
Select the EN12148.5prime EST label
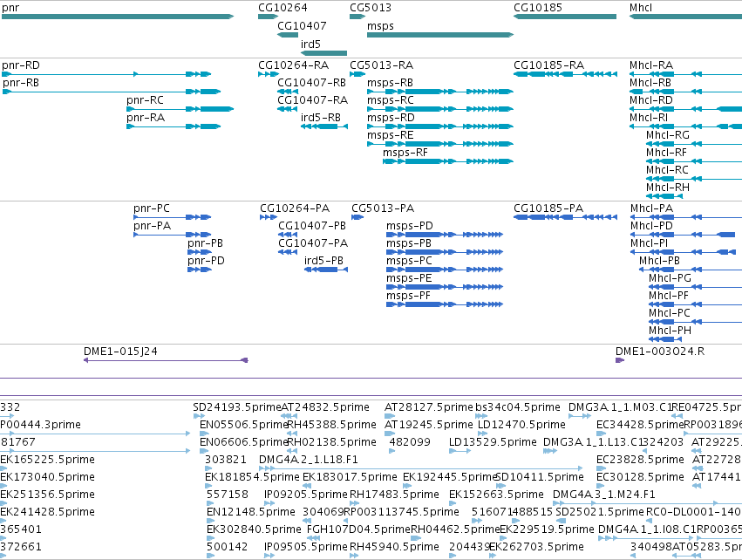tap(251, 513)
